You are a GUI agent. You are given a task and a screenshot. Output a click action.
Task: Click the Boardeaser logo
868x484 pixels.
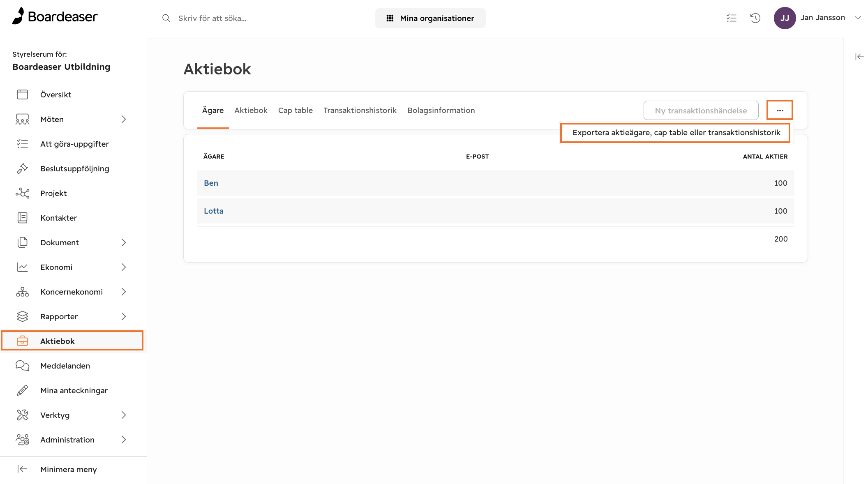pyautogui.click(x=55, y=16)
